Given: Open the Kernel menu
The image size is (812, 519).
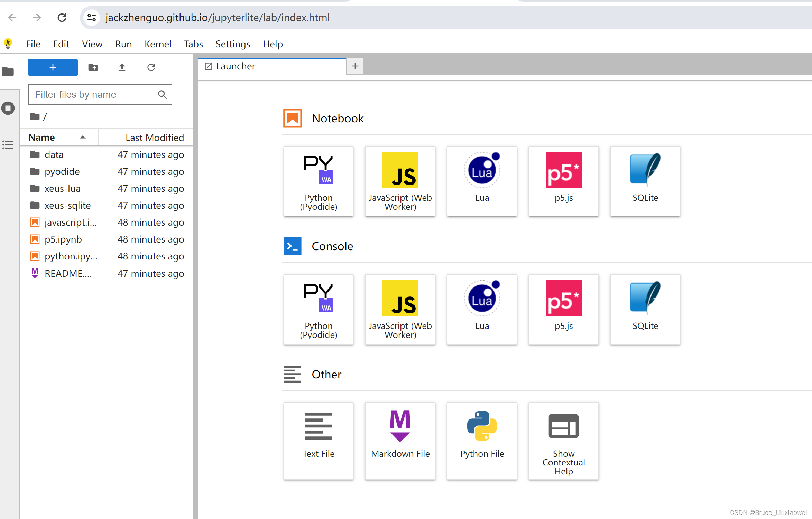Looking at the screenshot, I should point(158,44).
